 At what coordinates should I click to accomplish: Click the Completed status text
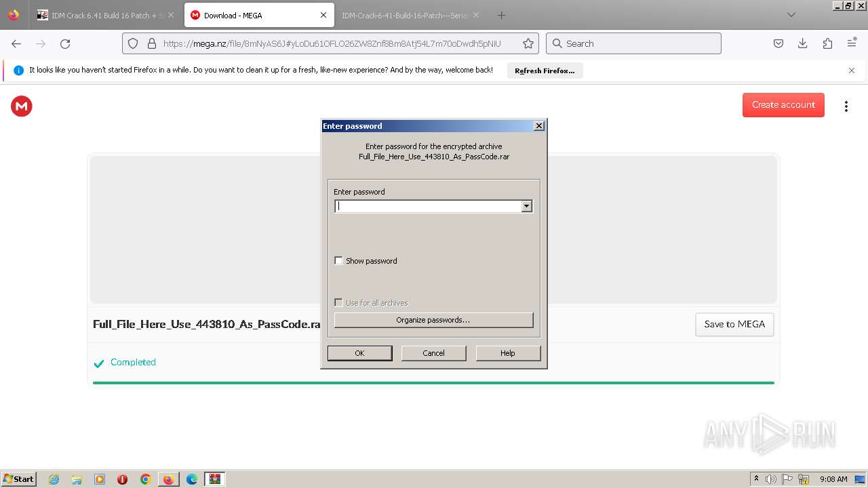133,363
